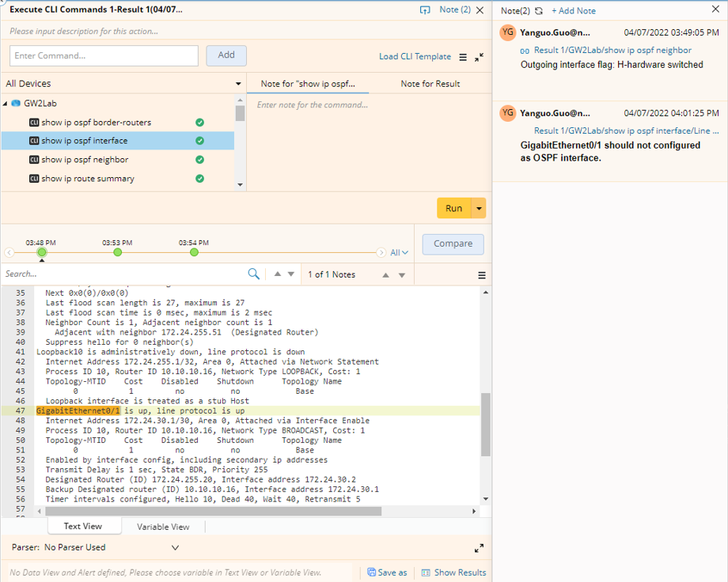Click the Compare button

453,244
